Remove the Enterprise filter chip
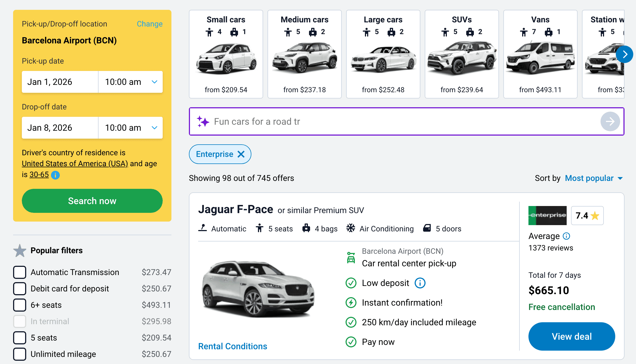This screenshot has width=636, height=364. (x=241, y=154)
